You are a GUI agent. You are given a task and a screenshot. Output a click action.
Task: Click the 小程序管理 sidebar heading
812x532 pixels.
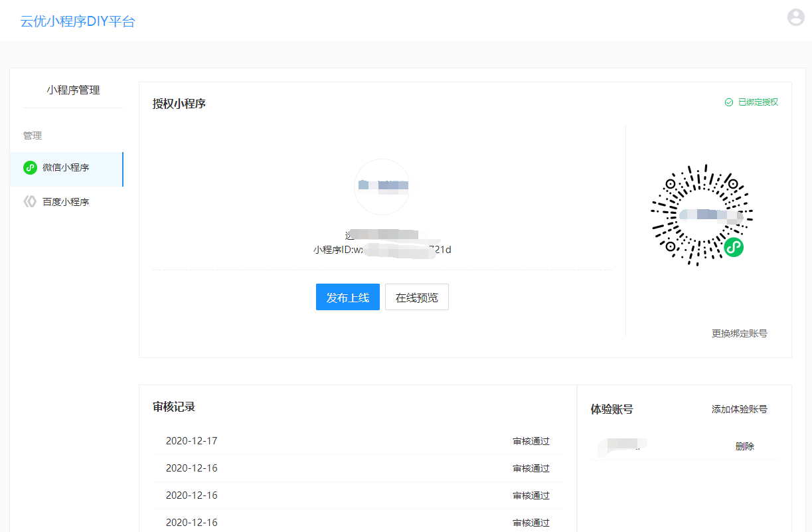click(x=73, y=90)
